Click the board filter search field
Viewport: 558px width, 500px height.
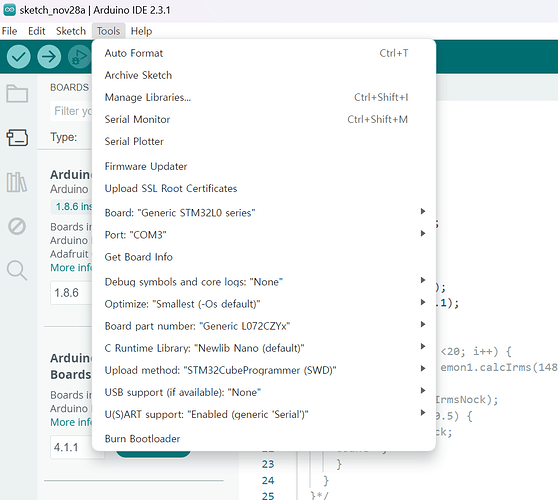(x=71, y=111)
